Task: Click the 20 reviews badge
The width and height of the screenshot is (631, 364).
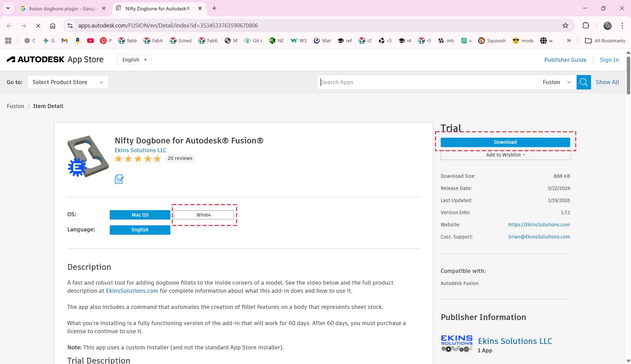Action: point(180,158)
